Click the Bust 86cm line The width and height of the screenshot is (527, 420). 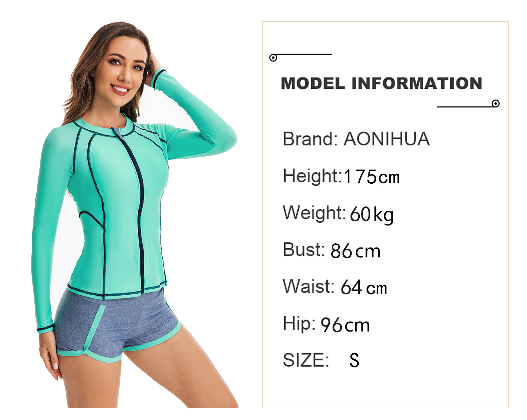coord(332,250)
